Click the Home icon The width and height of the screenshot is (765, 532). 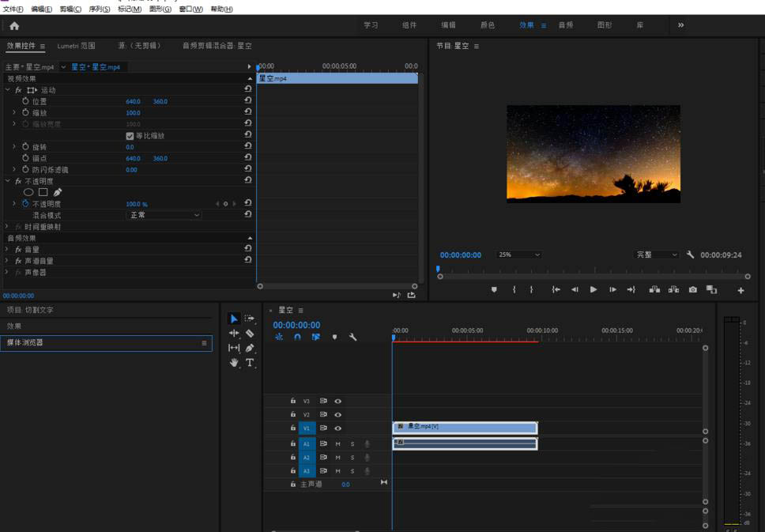[x=14, y=25]
